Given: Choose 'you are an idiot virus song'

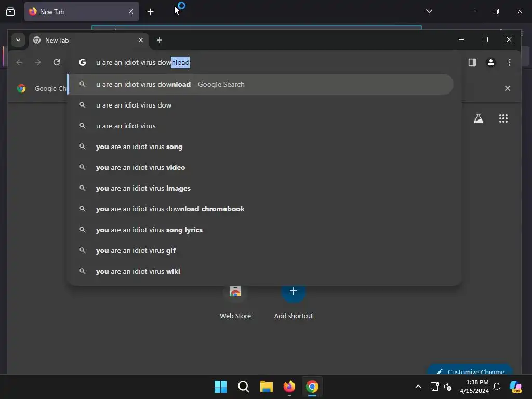Looking at the screenshot, I should point(261,147).
